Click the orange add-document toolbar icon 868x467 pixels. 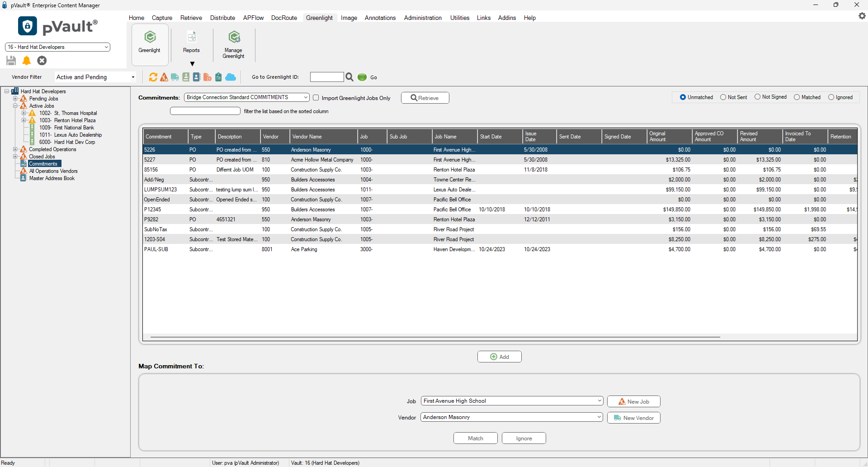[x=208, y=77]
